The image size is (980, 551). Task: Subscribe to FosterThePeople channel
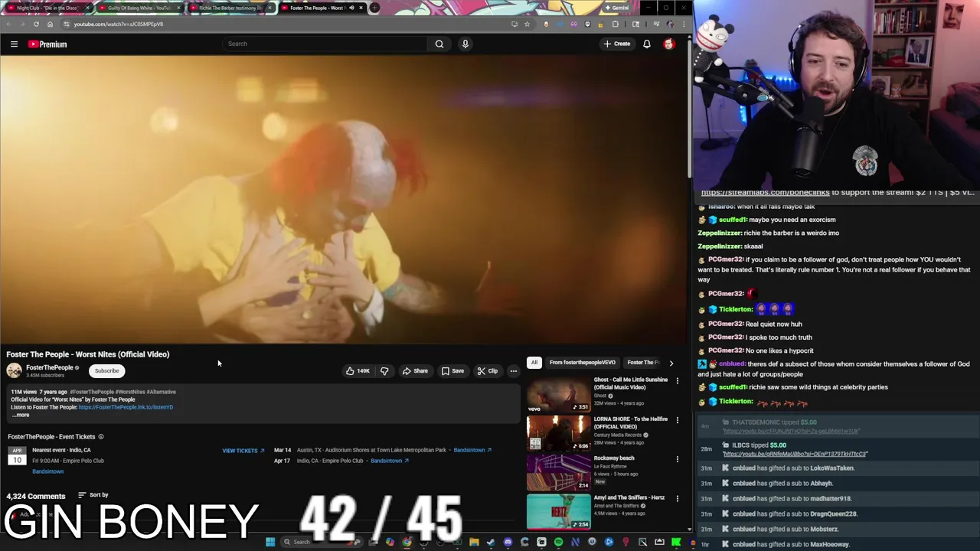107,371
